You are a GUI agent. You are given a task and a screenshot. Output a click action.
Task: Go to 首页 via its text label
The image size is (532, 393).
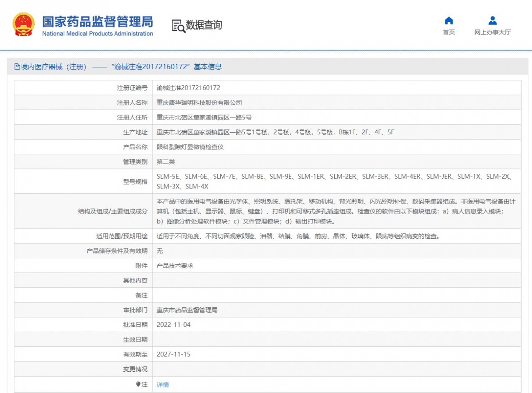tap(449, 32)
